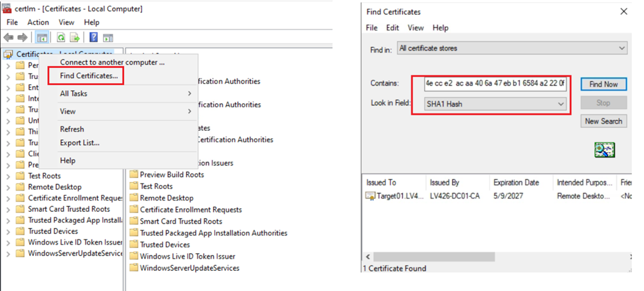Click the Forward arrow in certlm toolbar

pos(22,38)
